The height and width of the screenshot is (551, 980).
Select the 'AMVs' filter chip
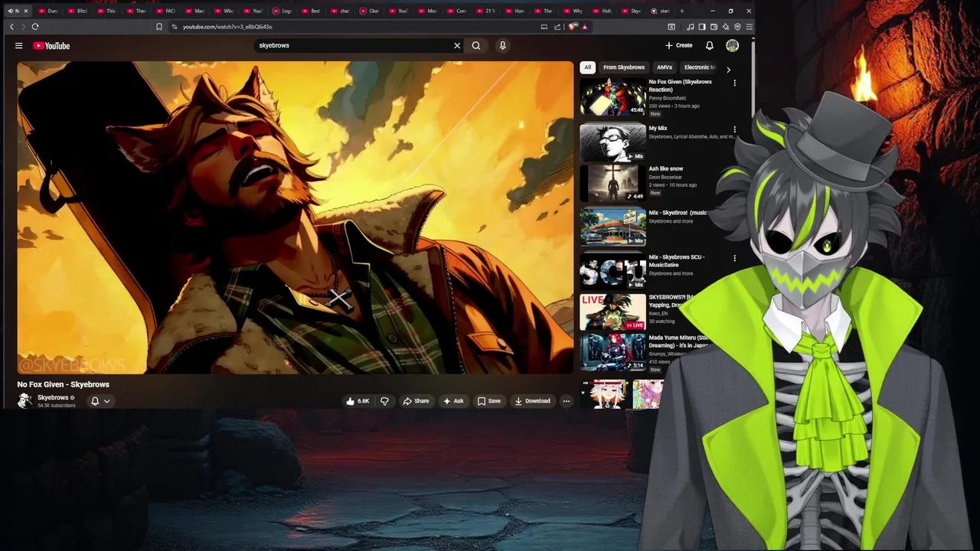point(665,67)
